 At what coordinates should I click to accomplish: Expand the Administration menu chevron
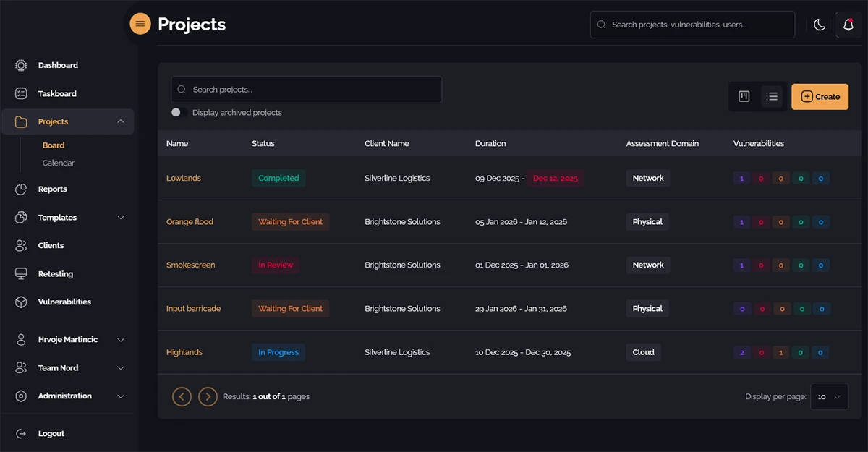pos(121,396)
